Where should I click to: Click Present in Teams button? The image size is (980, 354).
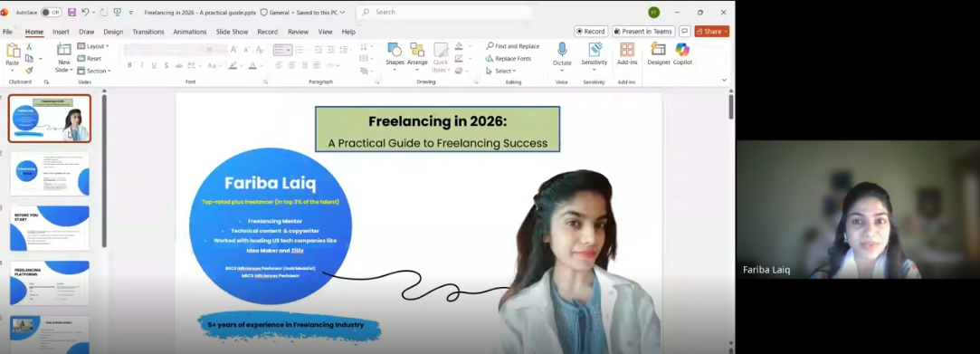click(x=643, y=32)
